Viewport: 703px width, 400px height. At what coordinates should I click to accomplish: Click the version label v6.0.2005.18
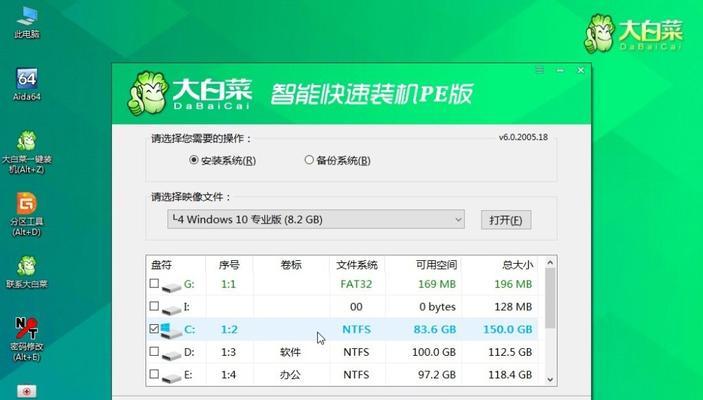[523, 137]
